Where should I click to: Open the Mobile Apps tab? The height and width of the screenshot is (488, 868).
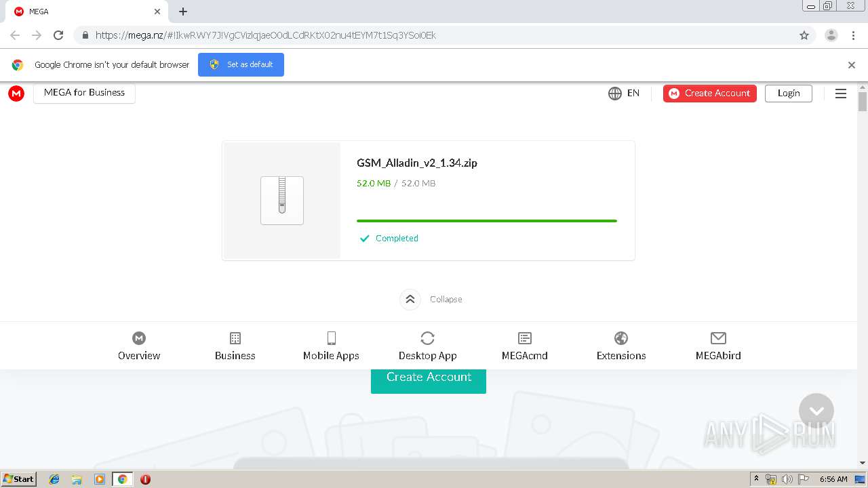click(x=331, y=346)
